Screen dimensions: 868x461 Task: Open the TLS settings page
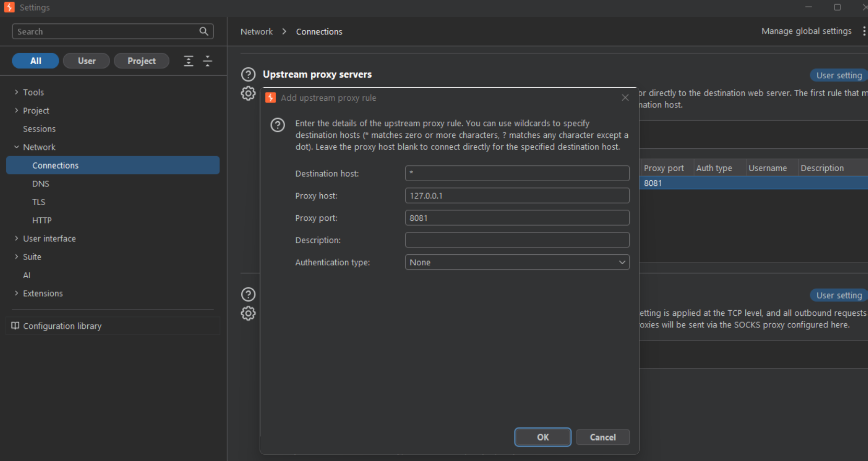pyautogui.click(x=39, y=202)
